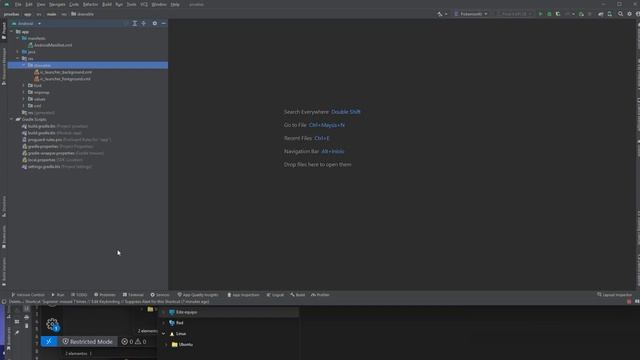Open the Device Manager toolbar icon

609,14
